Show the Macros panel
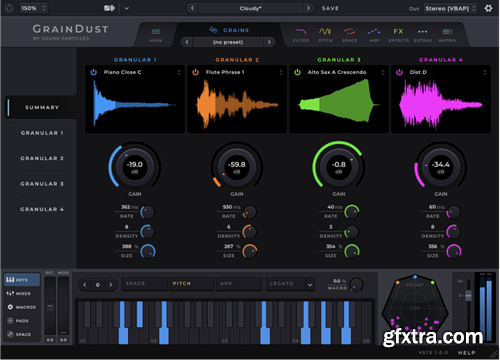Viewport: 500px width, 360px height. [22, 307]
